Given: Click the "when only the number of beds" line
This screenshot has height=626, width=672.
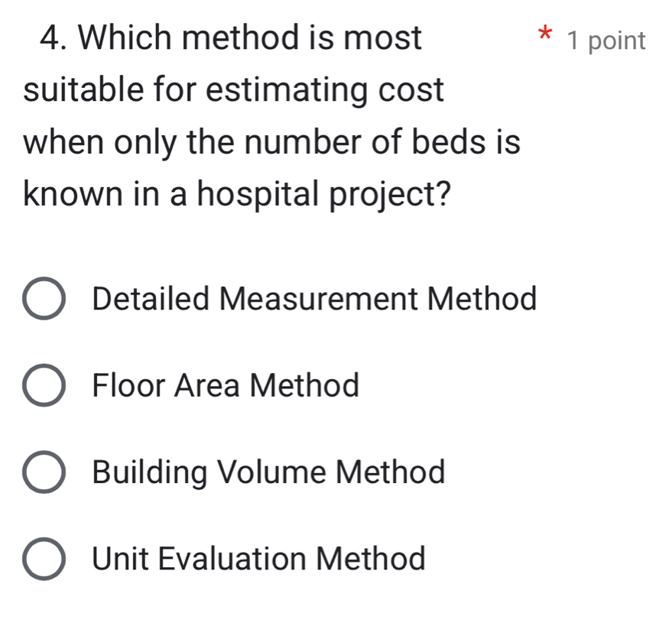Looking at the screenshot, I should pyautogui.click(x=271, y=142).
